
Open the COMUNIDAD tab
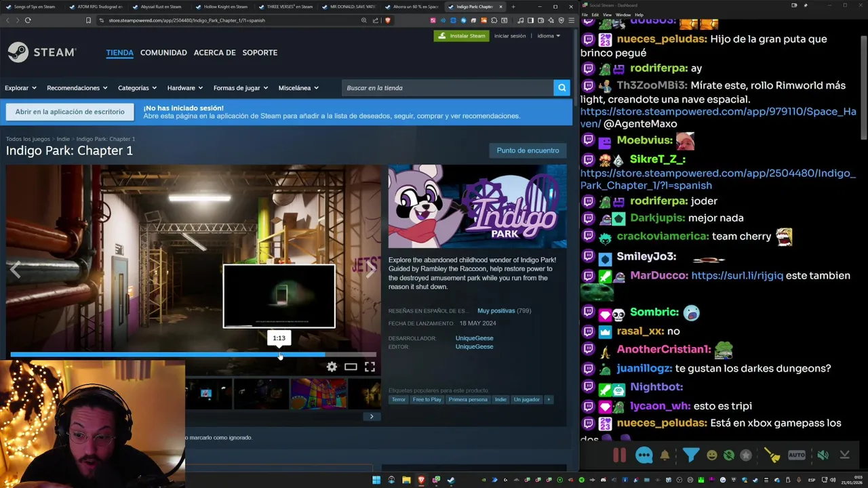coord(163,52)
